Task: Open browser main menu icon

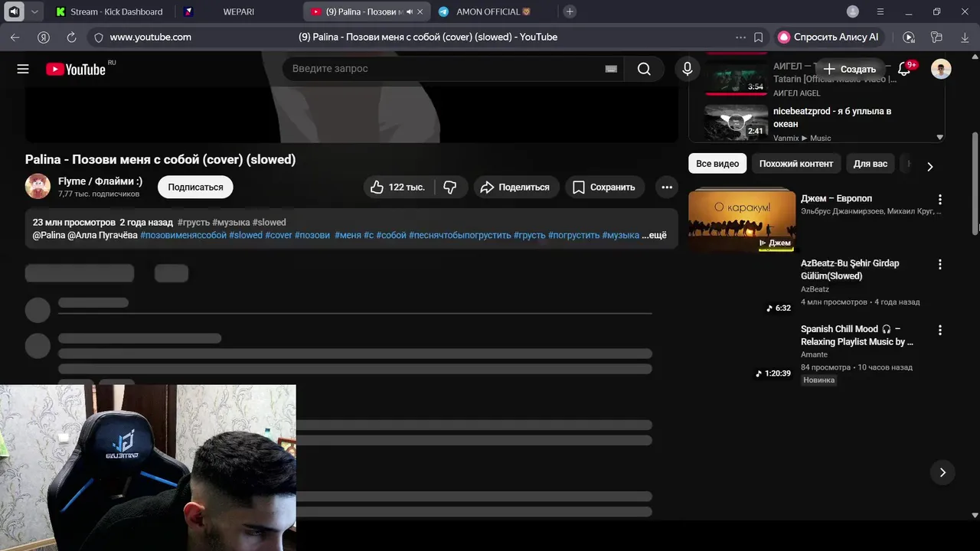Action: [880, 11]
